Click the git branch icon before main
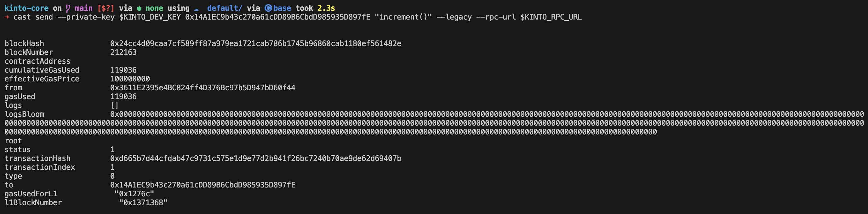The width and height of the screenshot is (868, 214). pos(68,8)
